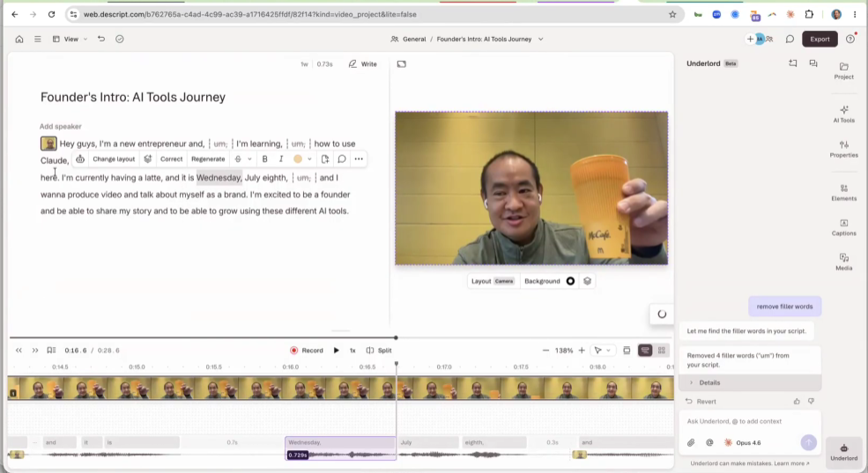Toggle bold formatting on selected text
The height and width of the screenshot is (473, 868).
(x=264, y=159)
